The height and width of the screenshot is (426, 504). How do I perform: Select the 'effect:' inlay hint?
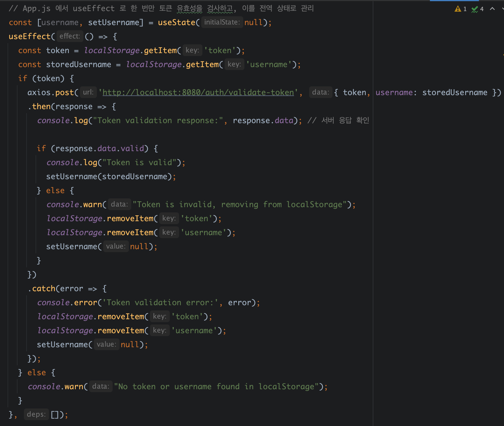(x=70, y=36)
